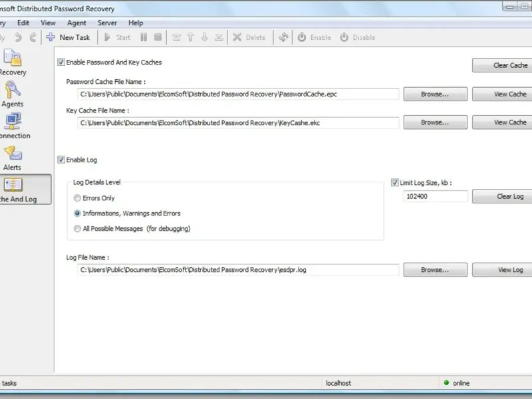Toggle the Enable Log checkbox
The height and width of the screenshot is (399, 532).
pos(61,160)
